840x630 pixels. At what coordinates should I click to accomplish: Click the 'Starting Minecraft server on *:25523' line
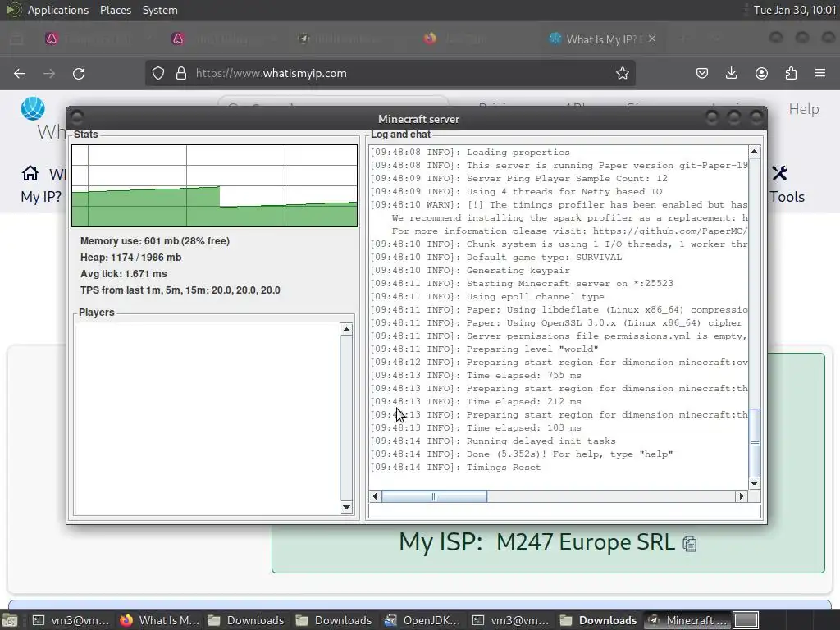[522, 283]
